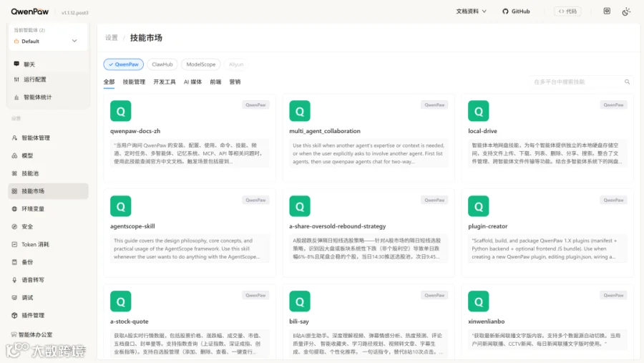This screenshot has width=644, height=363.
Task: Enable the ClawHub source filter chip
Action: point(162,64)
